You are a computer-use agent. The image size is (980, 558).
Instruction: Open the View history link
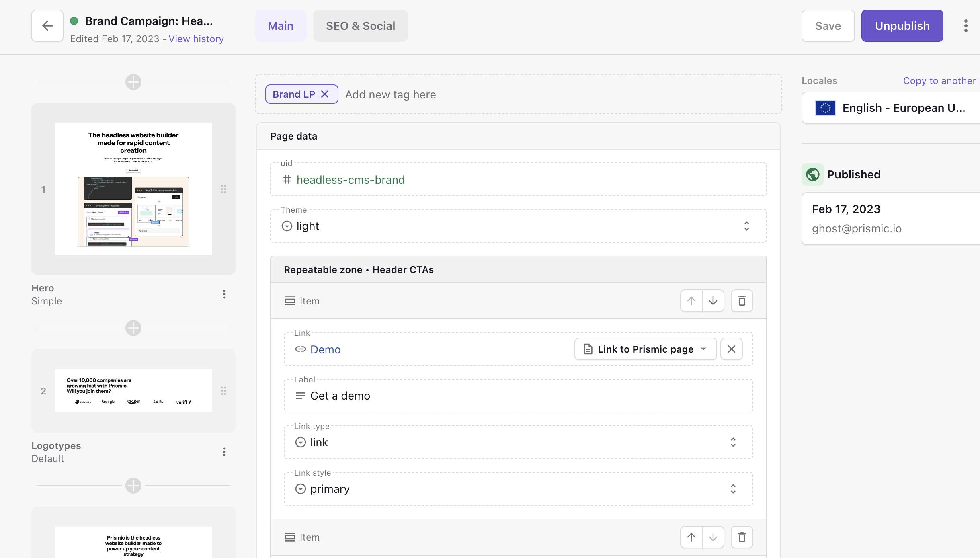(196, 39)
